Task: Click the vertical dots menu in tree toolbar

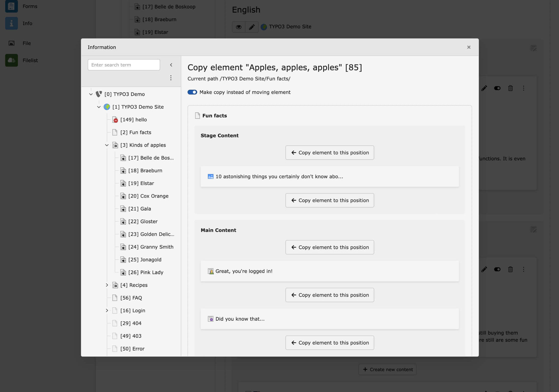Action: coord(171,78)
